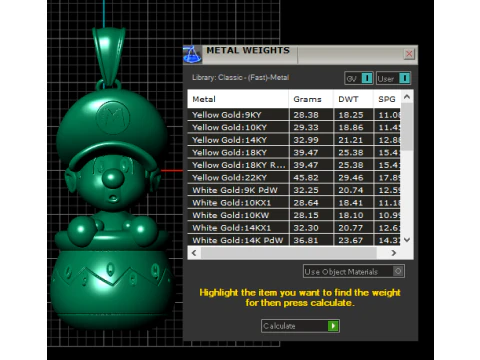The width and height of the screenshot is (480, 360).
Task: Click the 45.82 grams value
Action: (306, 178)
